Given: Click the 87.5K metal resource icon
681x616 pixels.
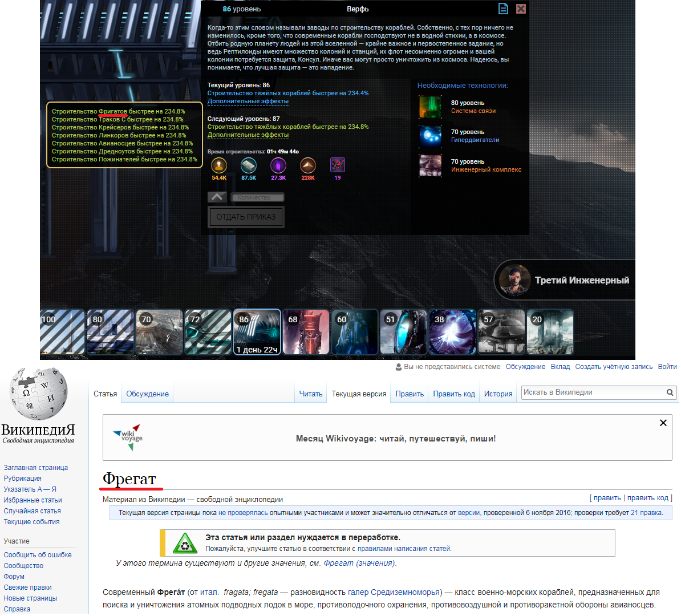Looking at the screenshot, I should pos(249,165).
